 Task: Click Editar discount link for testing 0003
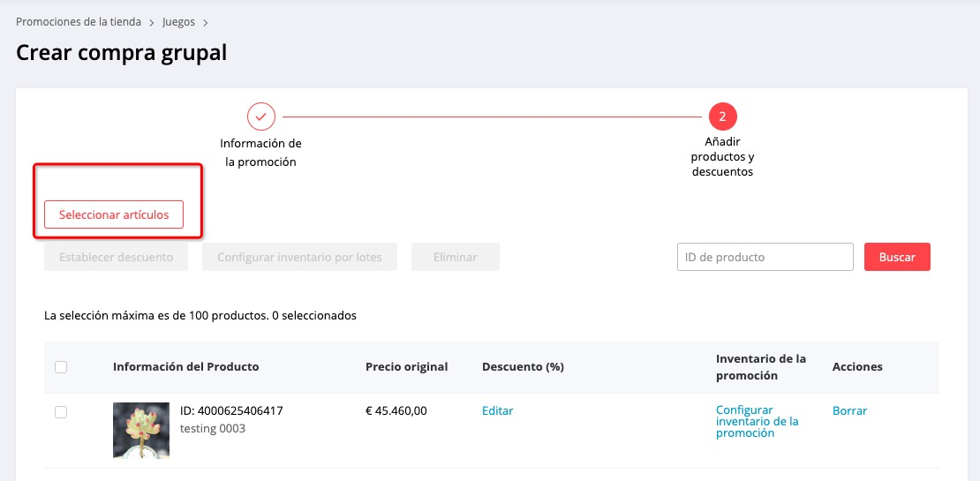(x=497, y=410)
